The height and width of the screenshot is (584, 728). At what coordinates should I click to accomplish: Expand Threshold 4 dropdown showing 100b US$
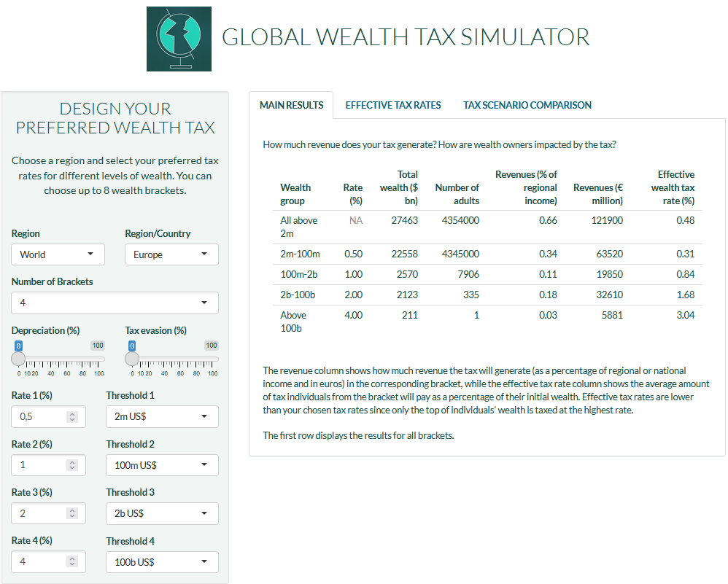tap(162, 562)
